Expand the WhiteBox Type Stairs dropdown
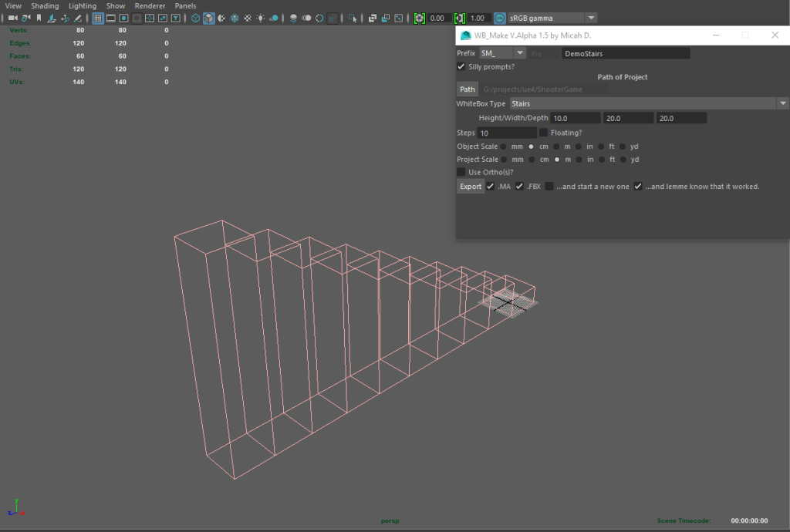790x532 pixels. pos(782,103)
